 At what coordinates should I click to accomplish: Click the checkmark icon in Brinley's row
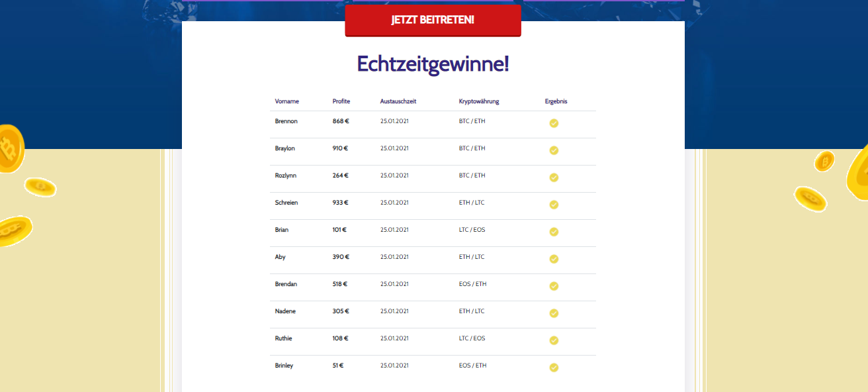point(554,367)
